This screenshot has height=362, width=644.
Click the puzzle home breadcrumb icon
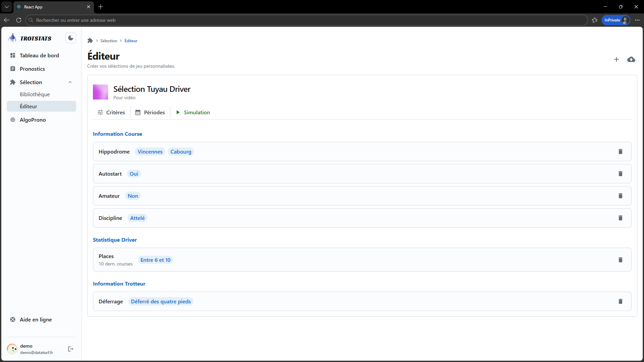coord(90,41)
